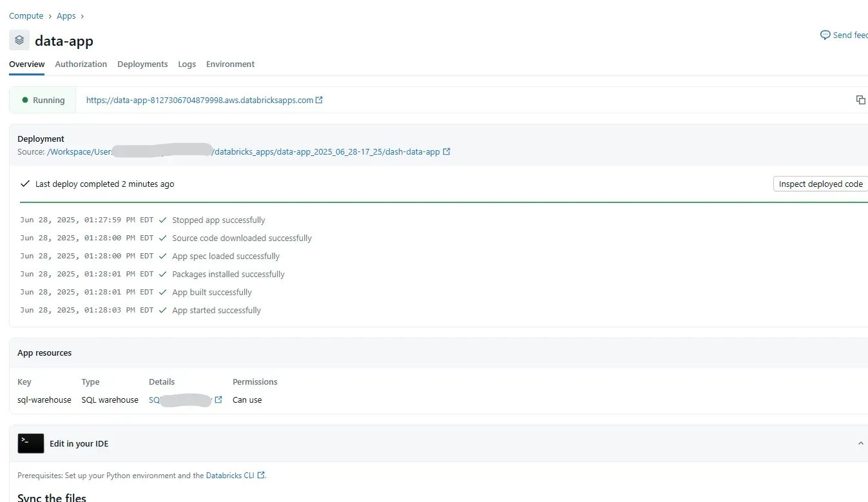Open the data-app databricksapps.com URL

tap(199, 100)
